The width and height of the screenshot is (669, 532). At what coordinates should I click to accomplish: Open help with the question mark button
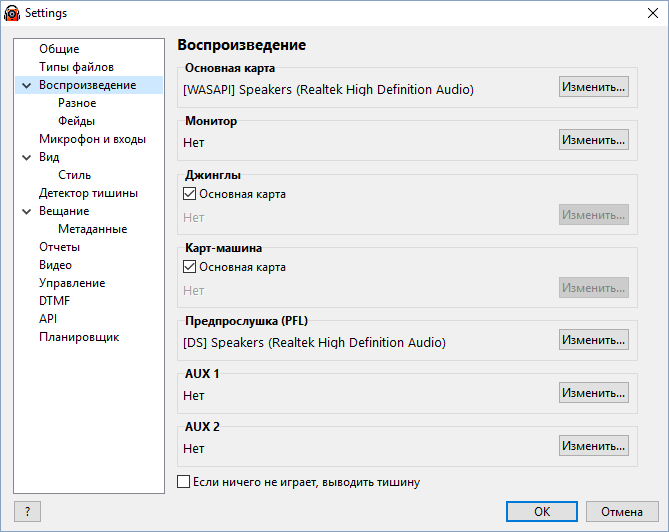click(27, 512)
